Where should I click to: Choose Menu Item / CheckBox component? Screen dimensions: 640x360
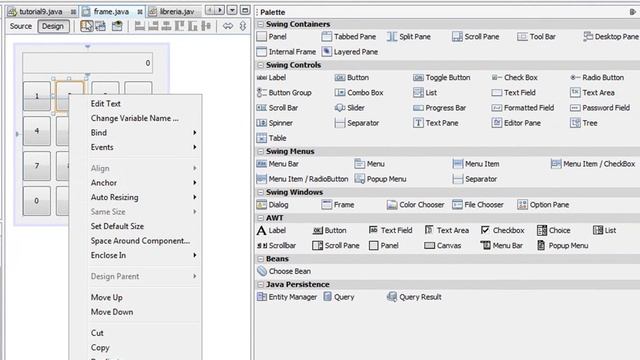tap(593, 164)
